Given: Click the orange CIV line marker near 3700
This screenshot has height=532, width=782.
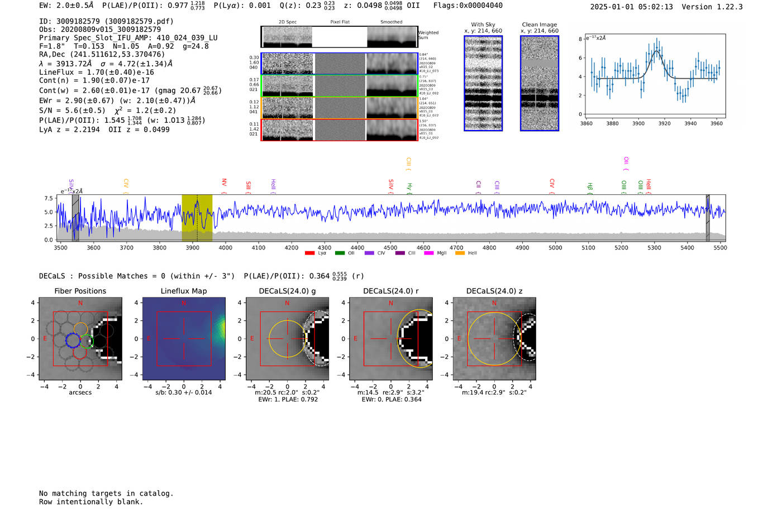Looking at the screenshot, I should [x=126, y=185].
